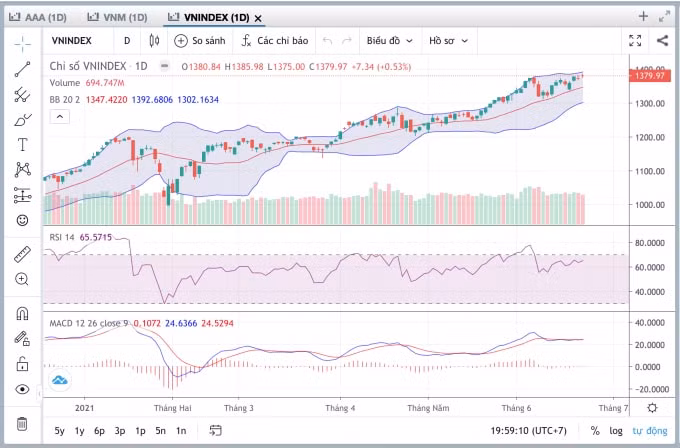Click the 1379.97 price label on axis
This screenshot has height=448, width=680.
[x=650, y=76]
